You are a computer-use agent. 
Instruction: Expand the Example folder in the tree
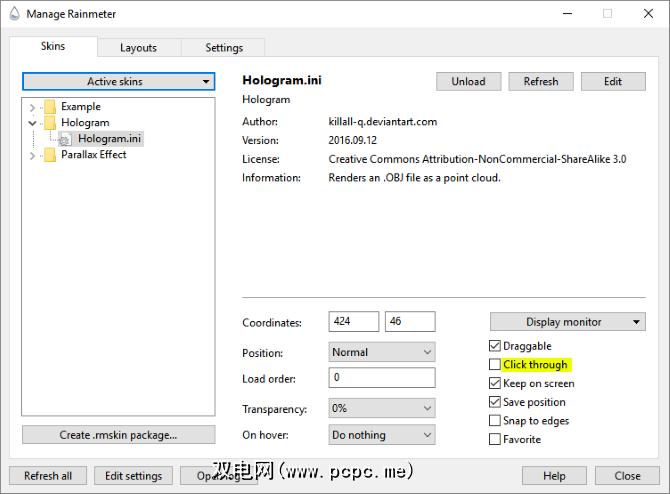[x=32, y=107]
